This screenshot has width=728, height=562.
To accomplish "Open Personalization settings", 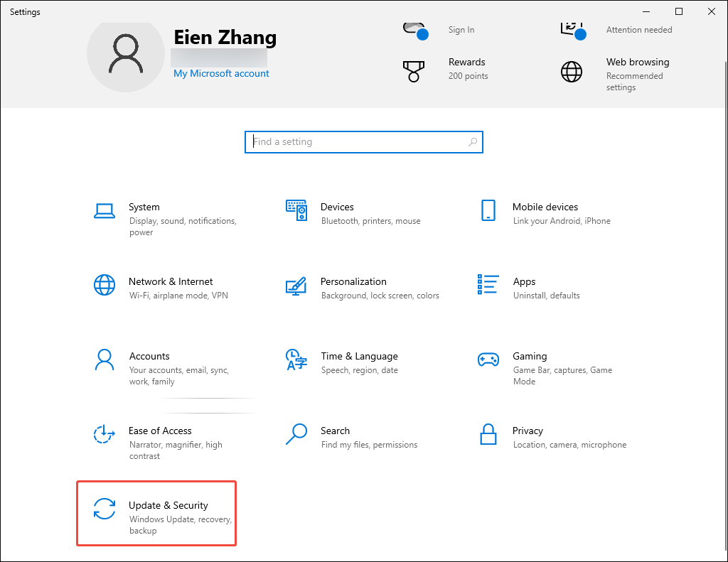I will pos(353,286).
